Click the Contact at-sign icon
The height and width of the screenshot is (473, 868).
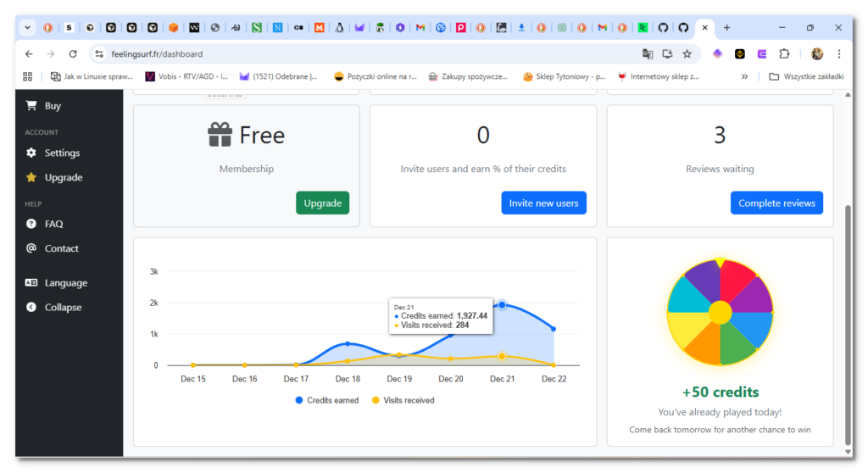(x=31, y=249)
